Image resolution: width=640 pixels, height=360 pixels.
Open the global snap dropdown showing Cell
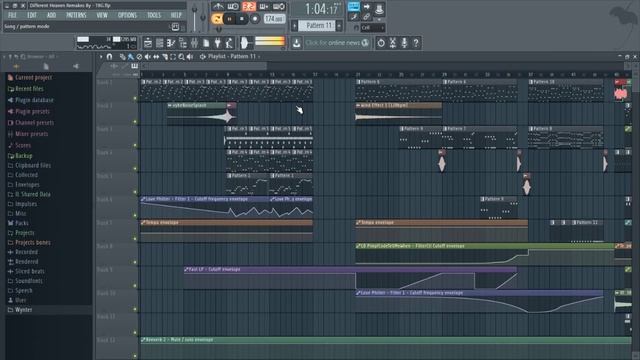[x=372, y=28]
